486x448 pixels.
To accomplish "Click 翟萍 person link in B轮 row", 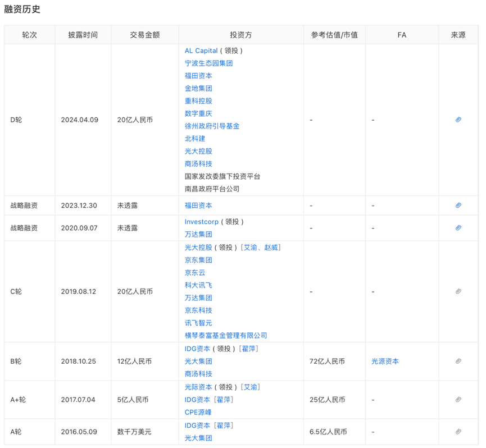I will 248,349.
